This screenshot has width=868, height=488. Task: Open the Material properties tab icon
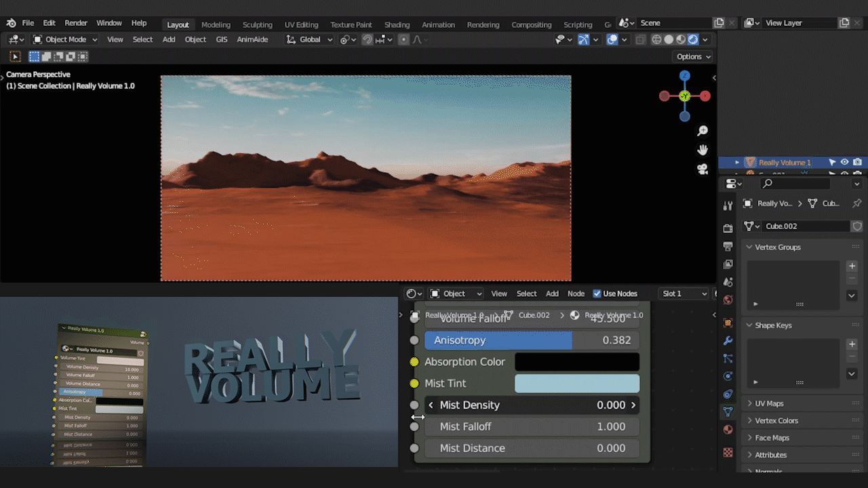point(728,429)
